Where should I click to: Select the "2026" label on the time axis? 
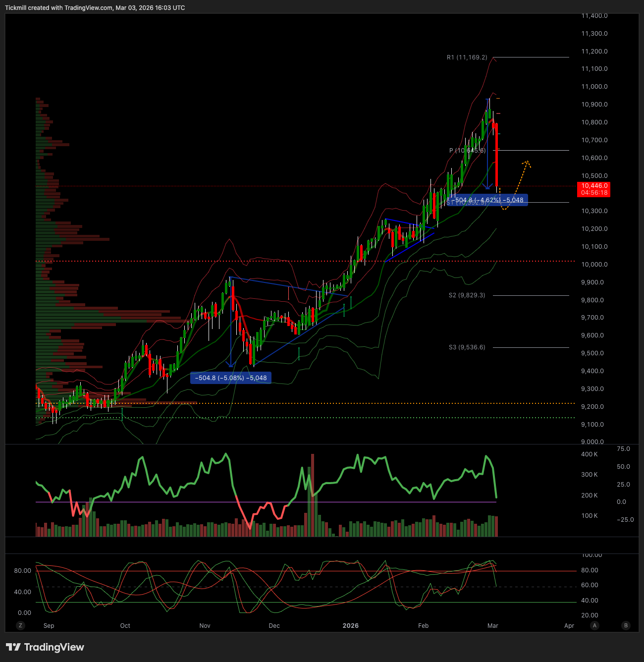tap(351, 626)
